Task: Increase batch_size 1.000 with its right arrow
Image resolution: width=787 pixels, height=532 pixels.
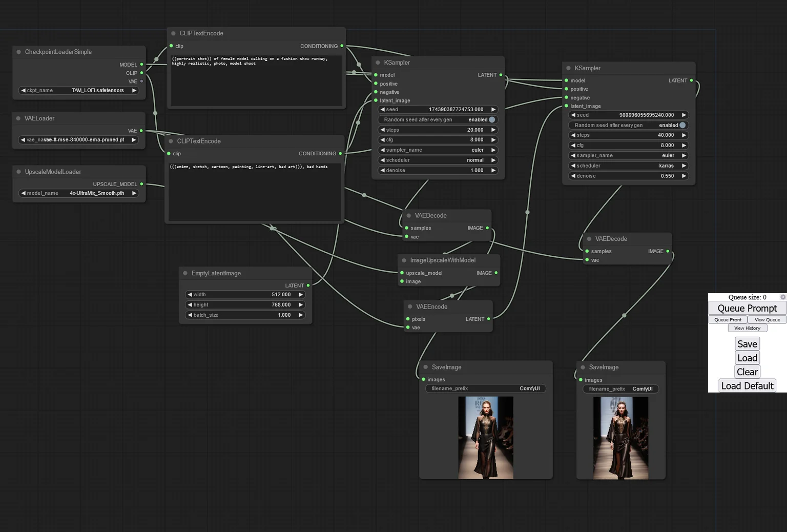Action: tap(301, 315)
